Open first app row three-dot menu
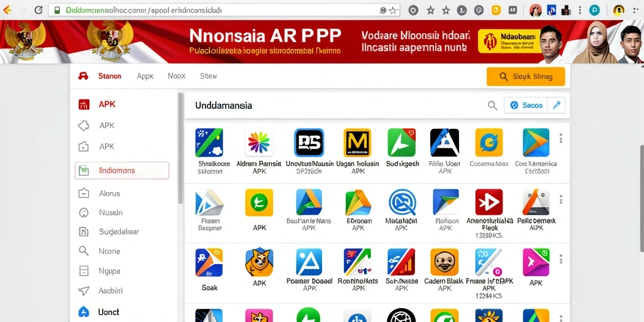The width and height of the screenshot is (644, 322). click(x=560, y=138)
